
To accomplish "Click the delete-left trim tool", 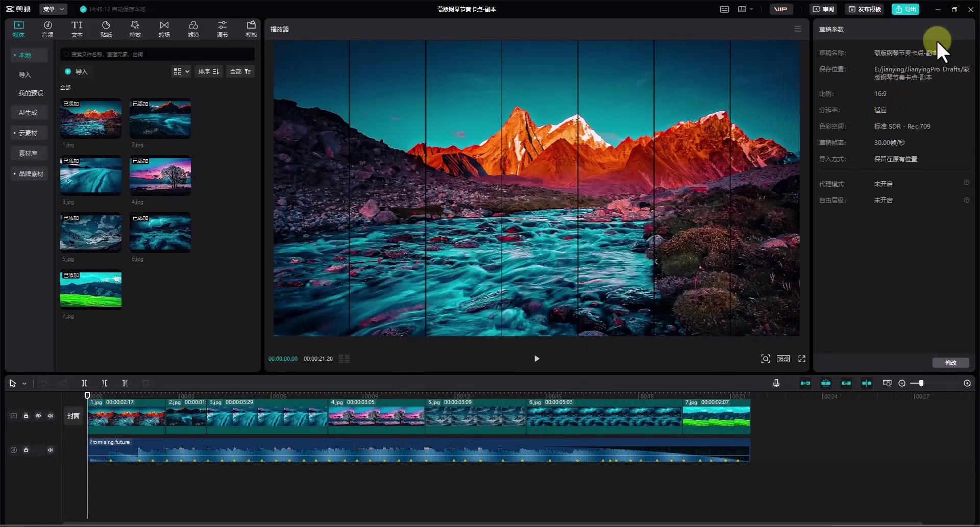I will tap(105, 383).
